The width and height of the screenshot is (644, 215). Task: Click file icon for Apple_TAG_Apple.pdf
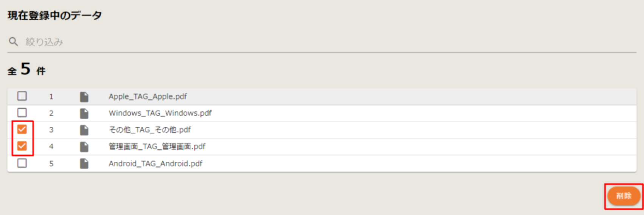click(84, 97)
